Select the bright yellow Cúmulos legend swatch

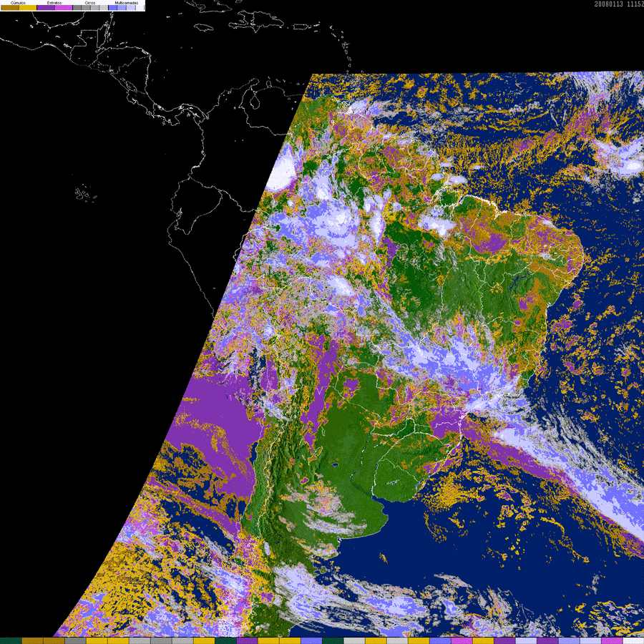coord(28,7)
